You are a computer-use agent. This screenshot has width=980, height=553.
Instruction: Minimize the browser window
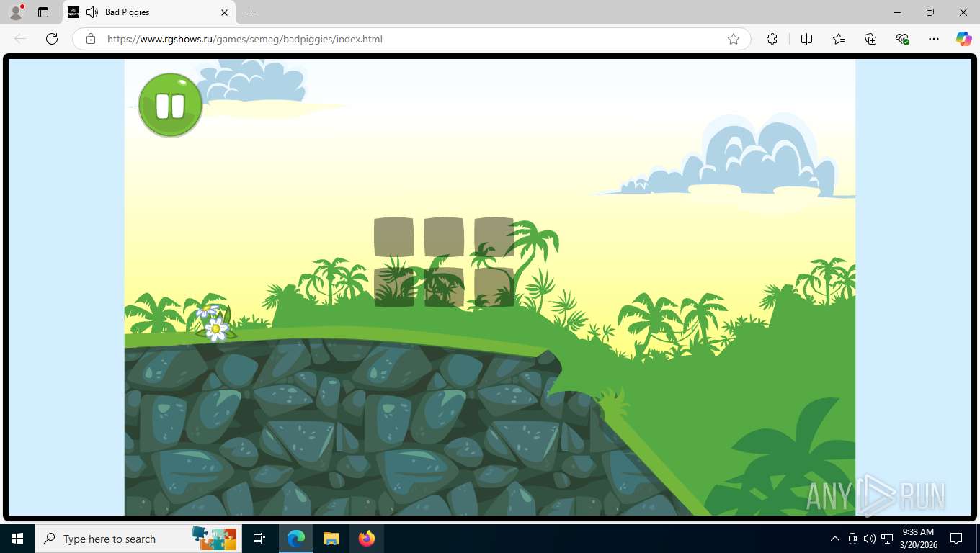(x=897, y=12)
